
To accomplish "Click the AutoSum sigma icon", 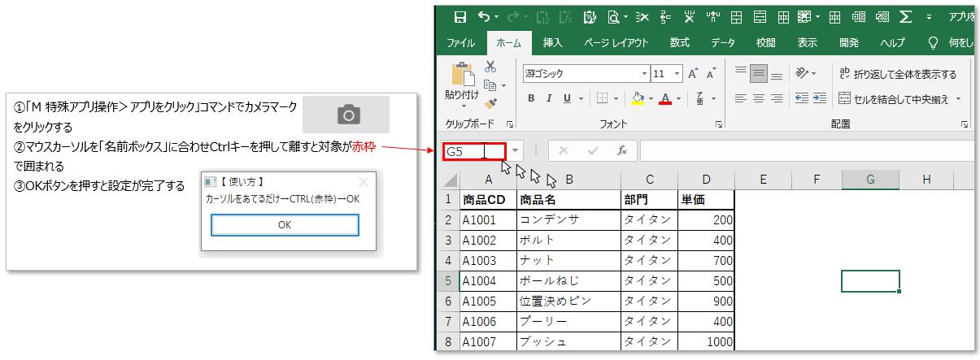I will [x=904, y=16].
